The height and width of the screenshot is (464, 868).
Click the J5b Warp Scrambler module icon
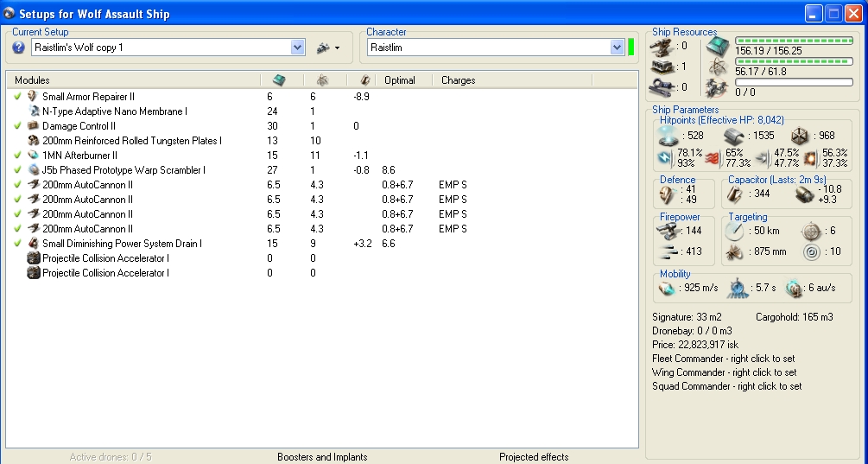[32, 170]
